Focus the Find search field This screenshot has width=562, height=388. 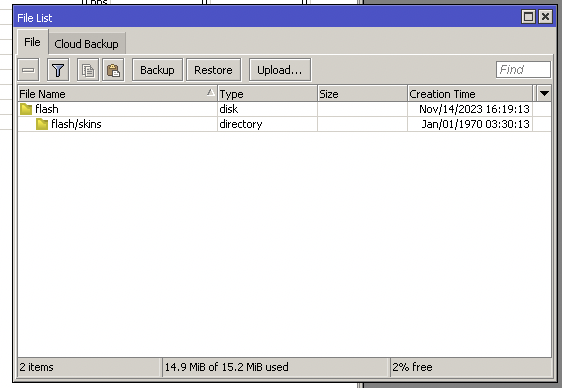(x=523, y=70)
